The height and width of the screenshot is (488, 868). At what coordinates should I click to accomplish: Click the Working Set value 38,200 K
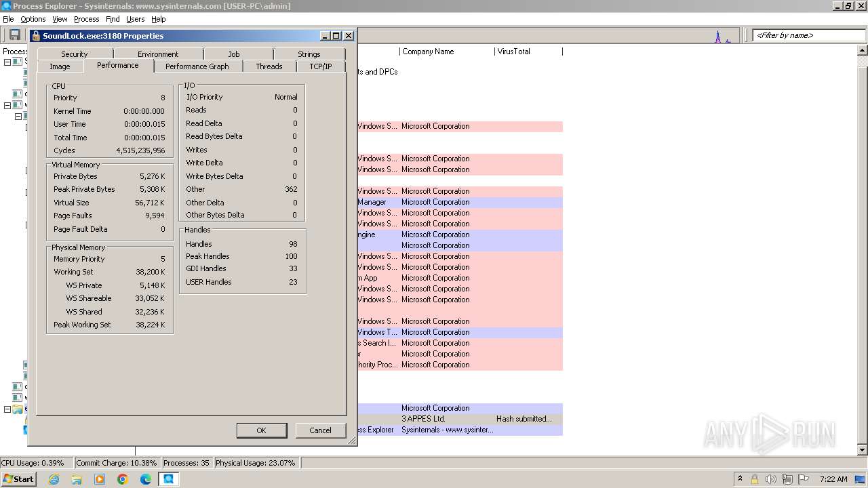click(x=151, y=272)
